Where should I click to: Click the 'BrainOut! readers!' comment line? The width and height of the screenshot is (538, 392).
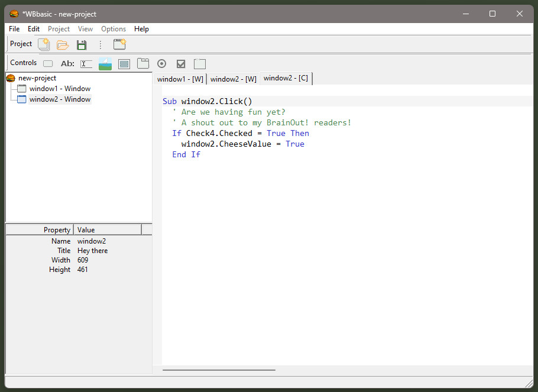[x=262, y=122]
